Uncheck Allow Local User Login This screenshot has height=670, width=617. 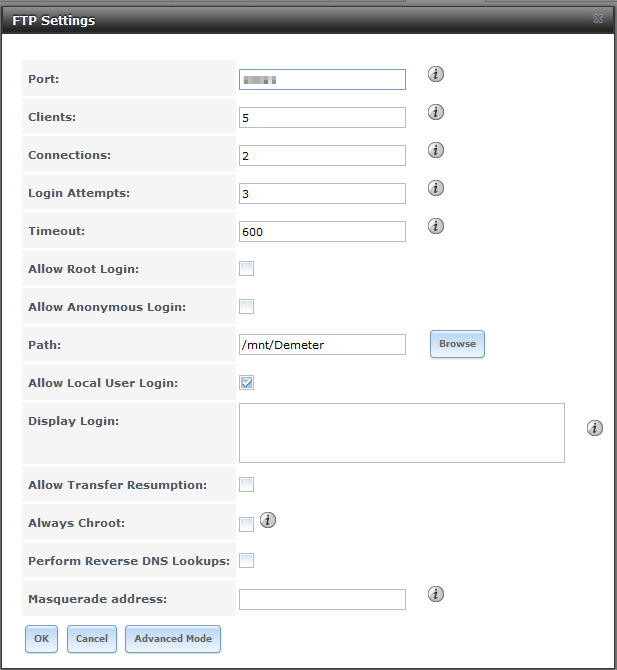click(247, 382)
